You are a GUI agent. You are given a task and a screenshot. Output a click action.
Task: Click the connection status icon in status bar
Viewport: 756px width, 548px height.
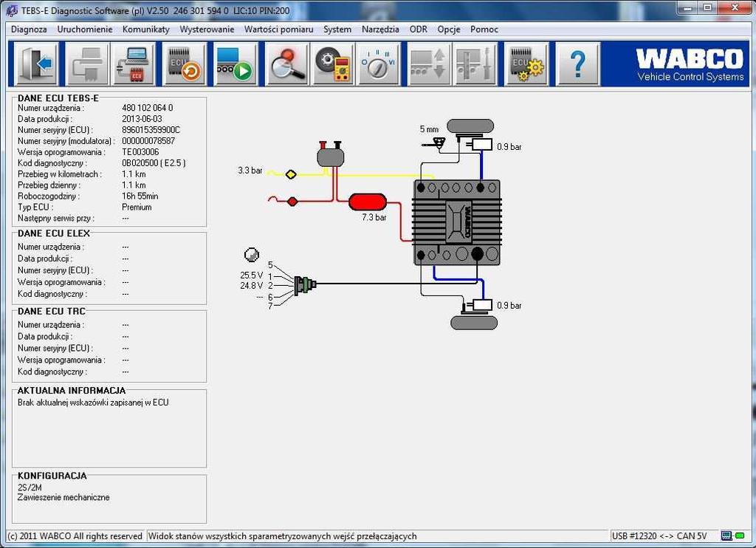tap(732, 535)
